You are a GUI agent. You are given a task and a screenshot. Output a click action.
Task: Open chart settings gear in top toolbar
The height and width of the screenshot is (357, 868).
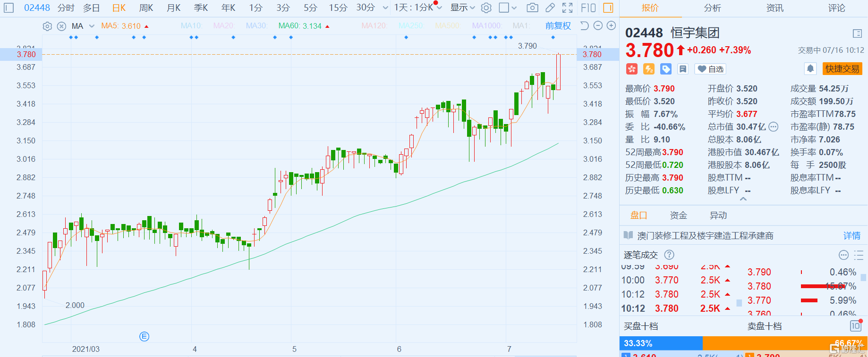click(x=486, y=8)
